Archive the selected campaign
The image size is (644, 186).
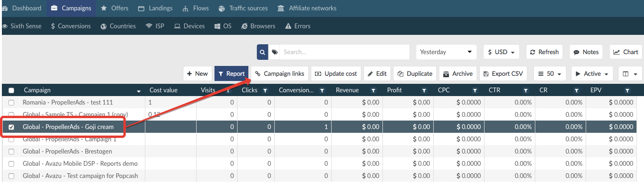click(458, 73)
